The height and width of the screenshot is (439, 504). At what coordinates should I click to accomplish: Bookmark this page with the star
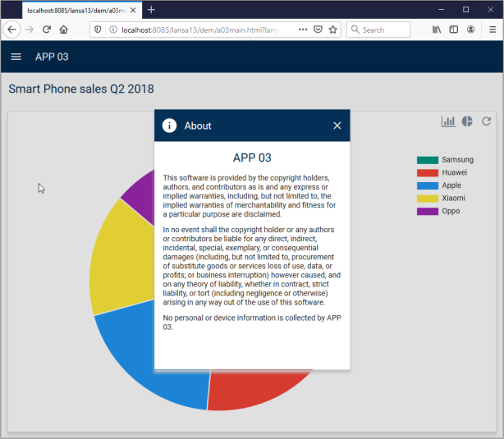[x=333, y=29]
